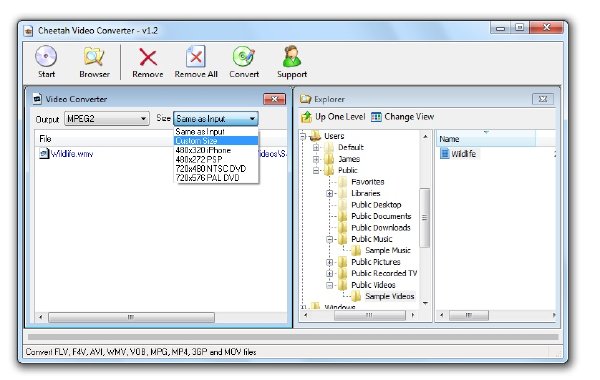Open the Output MPEG2 dropdown

(107, 119)
